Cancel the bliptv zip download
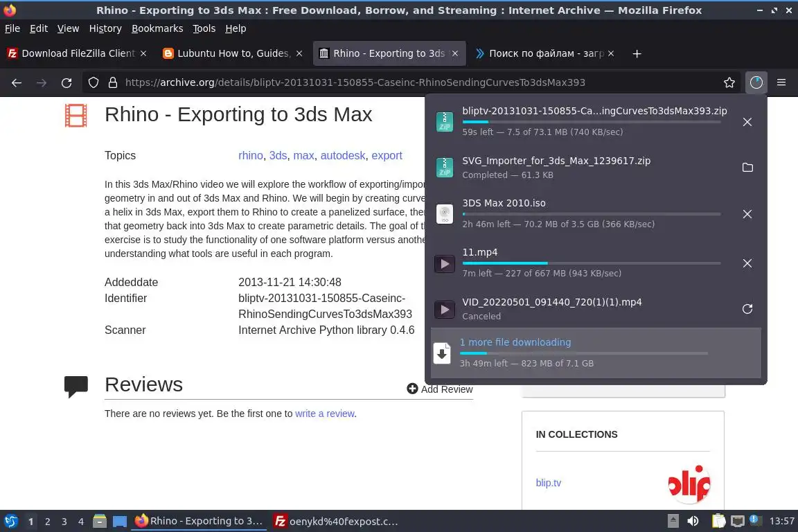This screenshot has width=798, height=532. pos(747,122)
